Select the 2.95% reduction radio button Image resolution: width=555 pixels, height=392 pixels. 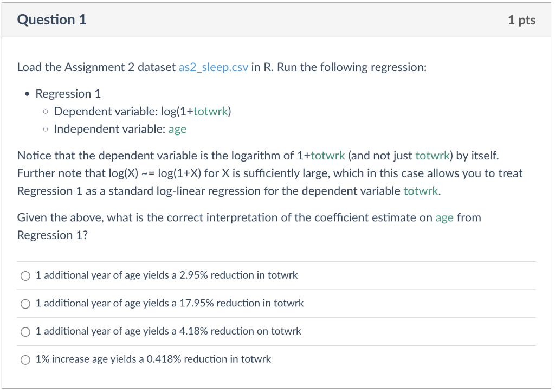[x=25, y=276]
